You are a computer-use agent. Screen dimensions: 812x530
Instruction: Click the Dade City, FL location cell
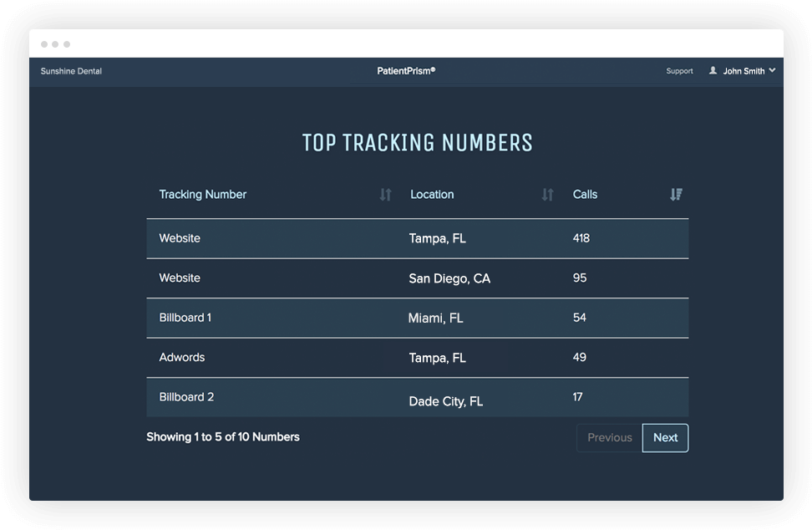[x=445, y=401]
